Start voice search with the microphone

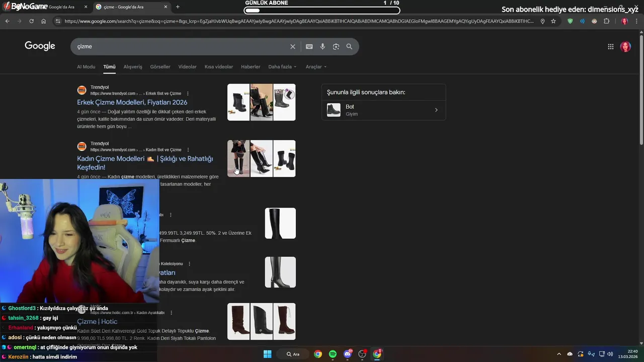pos(323,46)
